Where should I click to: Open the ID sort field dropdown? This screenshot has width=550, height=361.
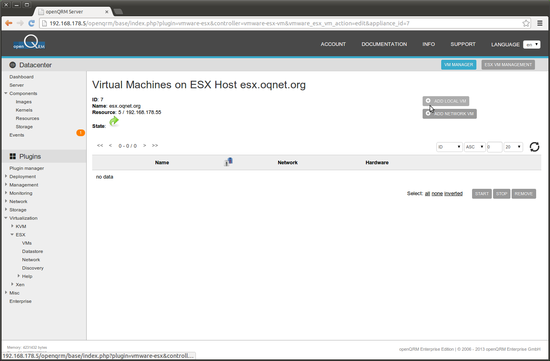(449, 147)
